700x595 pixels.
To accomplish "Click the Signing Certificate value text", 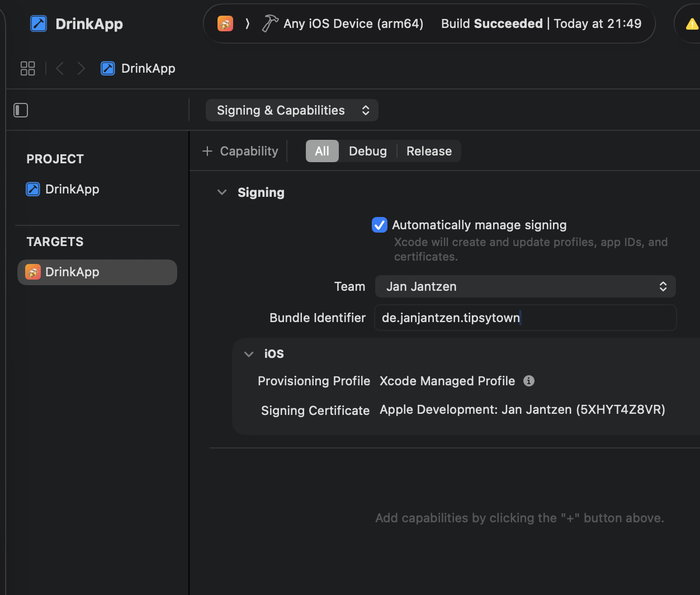I will 522,409.
